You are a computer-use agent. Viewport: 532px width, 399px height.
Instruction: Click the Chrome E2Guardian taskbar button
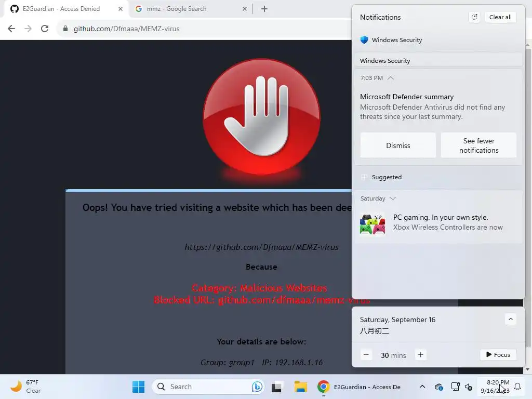(x=359, y=387)
